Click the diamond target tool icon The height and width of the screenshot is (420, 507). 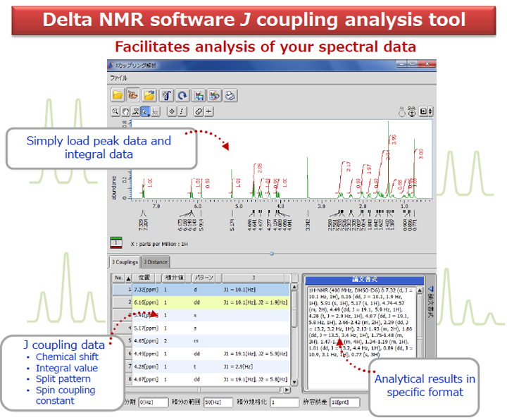click(172, 111)
